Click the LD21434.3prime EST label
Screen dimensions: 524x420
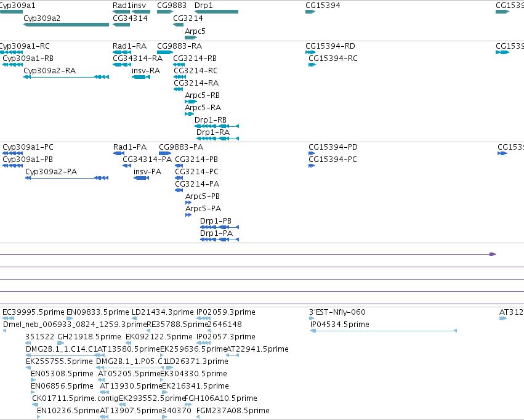(163, 312)
